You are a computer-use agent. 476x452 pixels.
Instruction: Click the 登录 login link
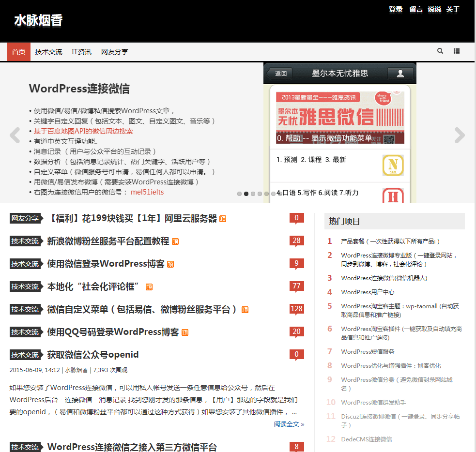coord(396,9)
